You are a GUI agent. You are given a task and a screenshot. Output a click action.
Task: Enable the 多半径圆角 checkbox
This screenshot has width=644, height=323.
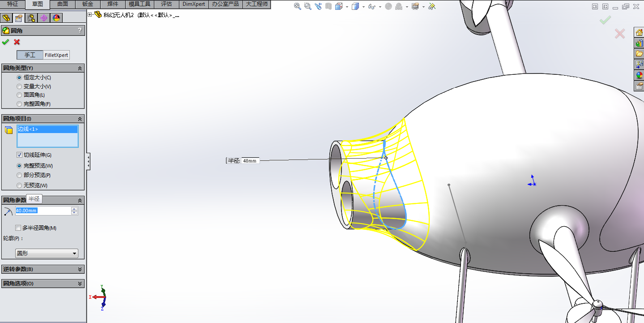tap(18, 228)
